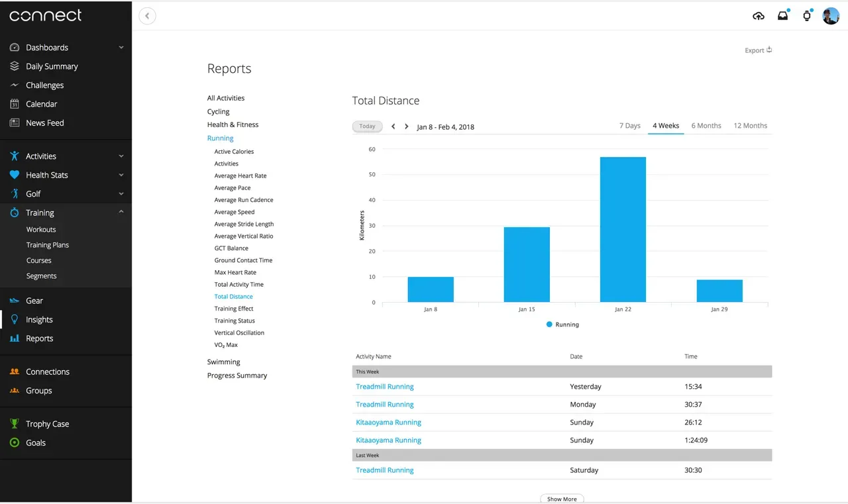848x504 pixels.
Task: Select Average Pace report under Running
Action: (x=233, y=188)
